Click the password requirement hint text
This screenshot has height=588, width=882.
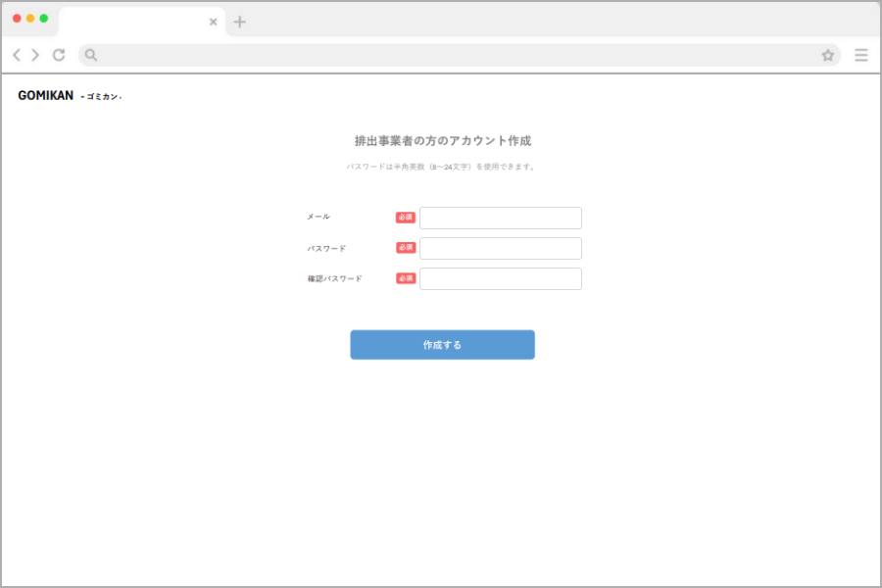point(442,167)
